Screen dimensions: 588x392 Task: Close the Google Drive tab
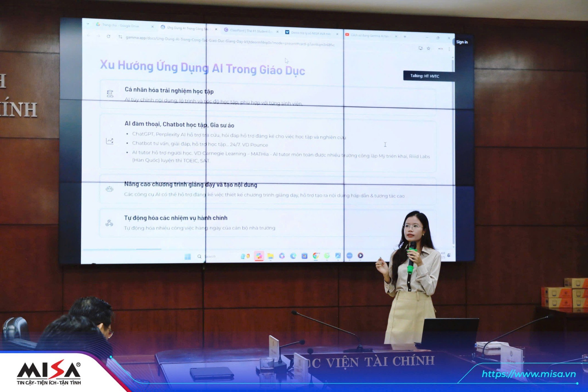pos(152,27)
